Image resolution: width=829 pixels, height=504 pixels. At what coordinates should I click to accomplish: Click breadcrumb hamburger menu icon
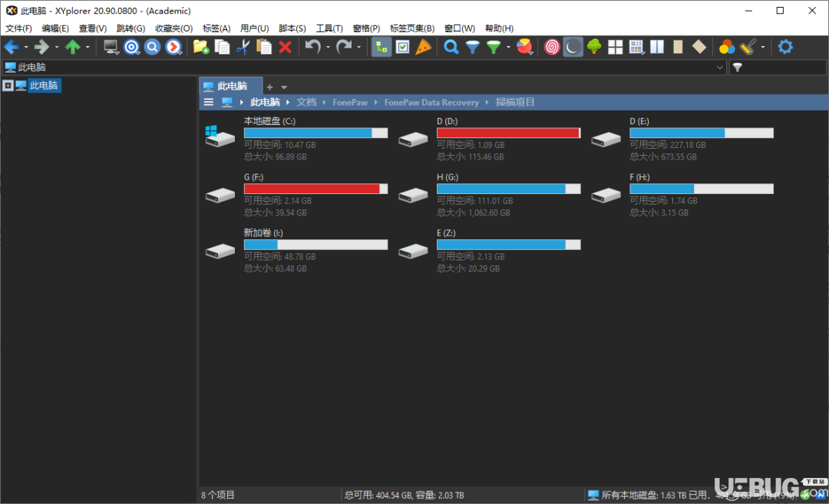pos(209,102)
